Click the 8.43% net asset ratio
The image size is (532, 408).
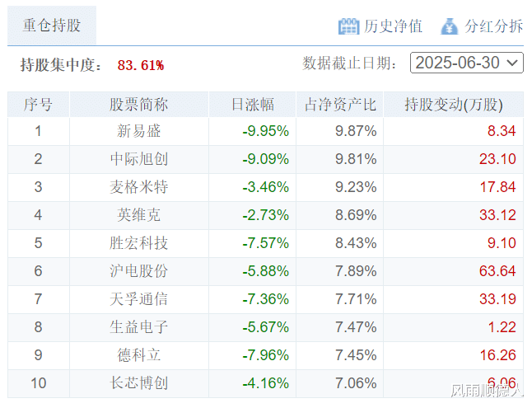[356, 243]
